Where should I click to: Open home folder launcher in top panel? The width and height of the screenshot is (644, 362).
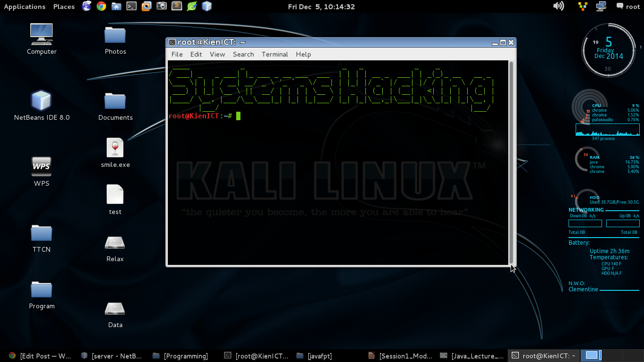[x=116, y=6]
